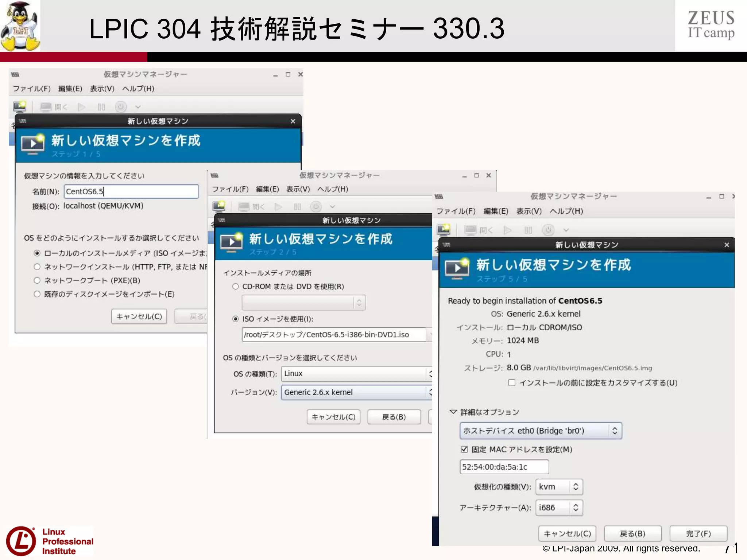Viewport: 747px width, 560px height.
Task: Click MAC address field 52:54:00:da:5a:1c
Action: point(504,467)
